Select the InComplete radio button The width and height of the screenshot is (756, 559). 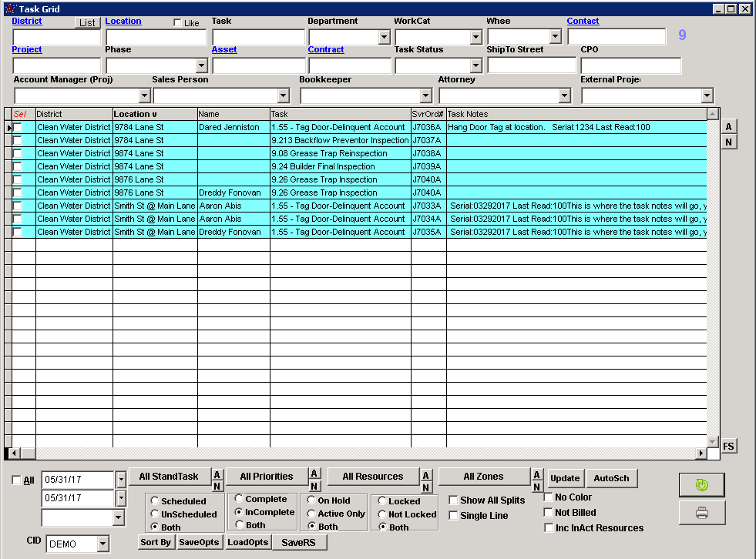coord(239,512)
